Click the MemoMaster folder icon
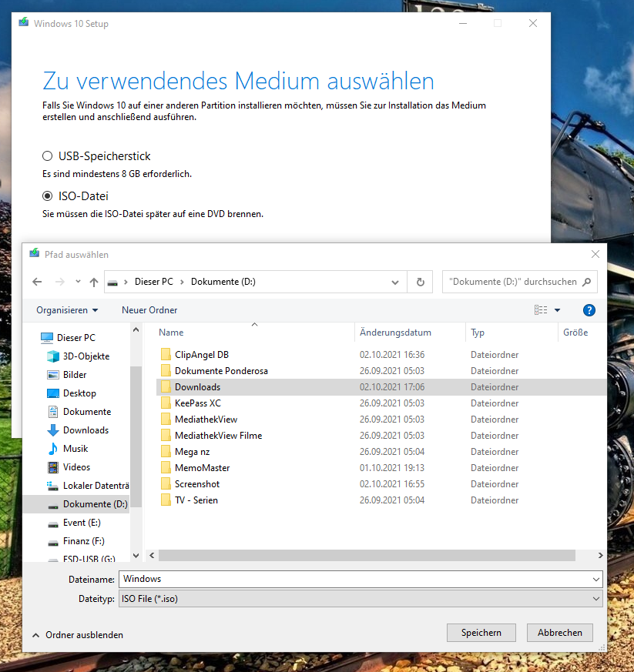Viewport: 634px width, 672px height. (166, 467)
